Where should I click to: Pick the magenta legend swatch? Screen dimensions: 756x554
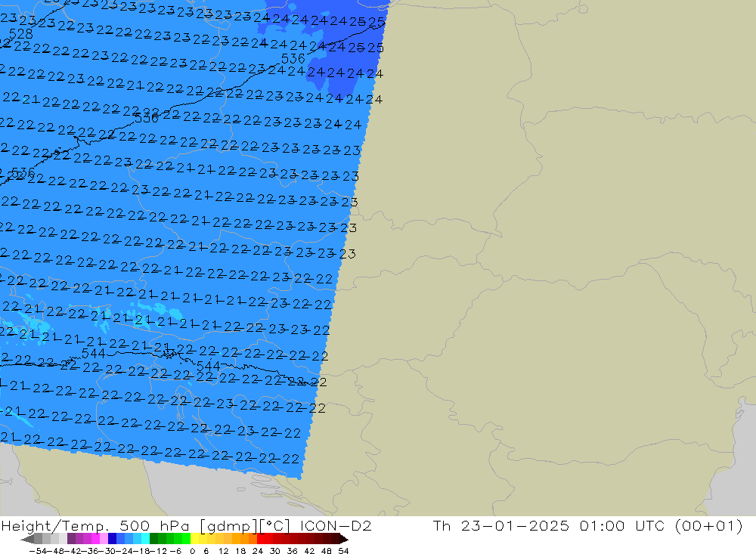(x=95, y=539)
